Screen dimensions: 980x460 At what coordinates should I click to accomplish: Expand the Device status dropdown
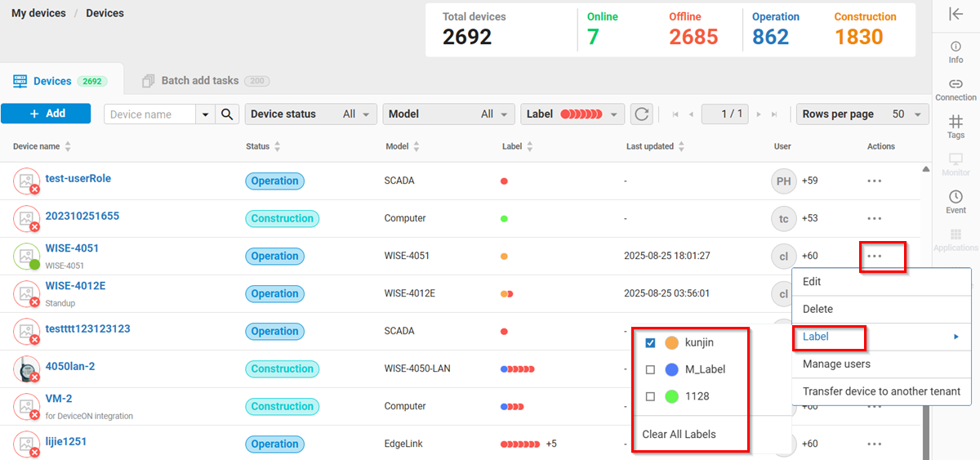[310, 114]
